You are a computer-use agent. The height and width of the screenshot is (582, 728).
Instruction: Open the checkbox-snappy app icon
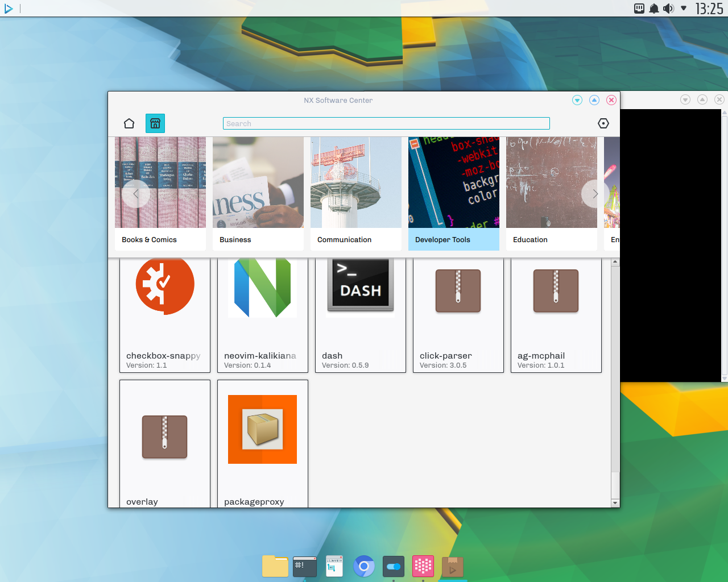click(x=165, y=285)
